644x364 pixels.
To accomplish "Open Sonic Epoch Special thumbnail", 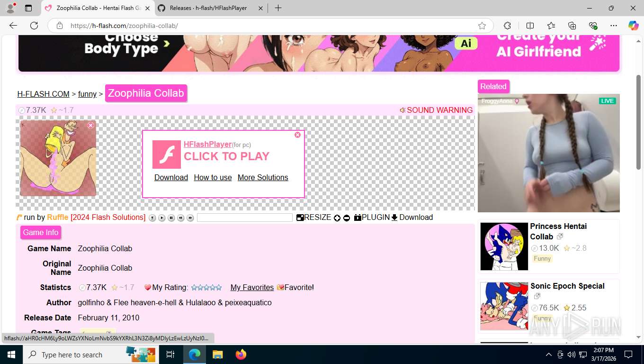I will click(504, 306).
